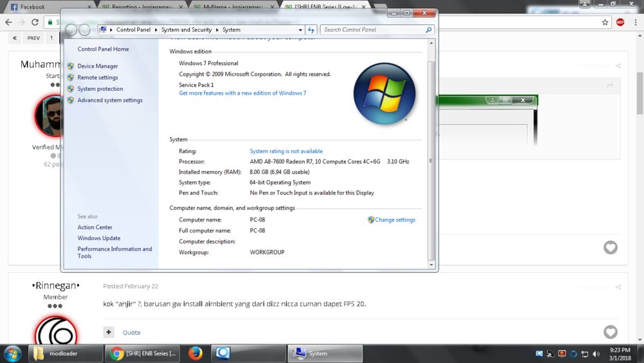Click the shield icon beside Advanced system settings
The image size is (644, 363).
[x=71, y=100]
